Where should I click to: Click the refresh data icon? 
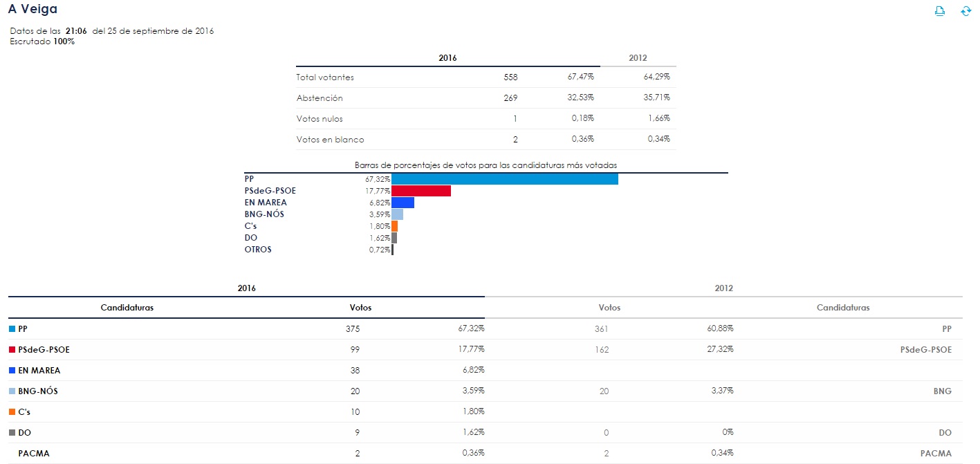(966, 11)
